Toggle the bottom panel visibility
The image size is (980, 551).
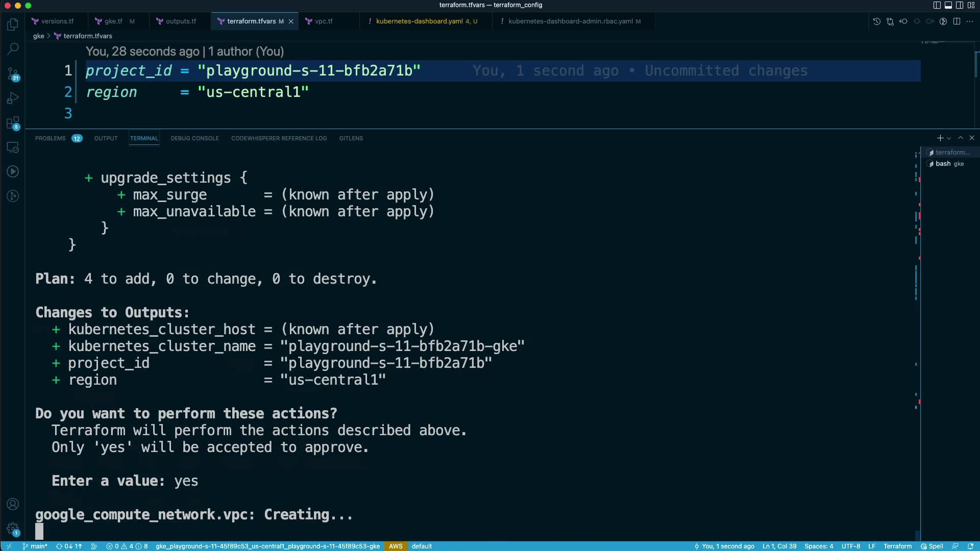point(948,5)
